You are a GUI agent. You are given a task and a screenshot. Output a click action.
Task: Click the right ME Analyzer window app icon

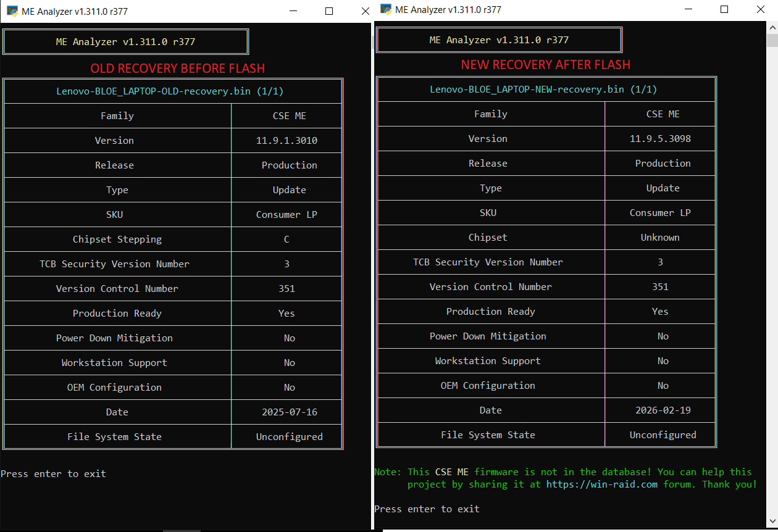pyautogui.click(x=386, y=9)
